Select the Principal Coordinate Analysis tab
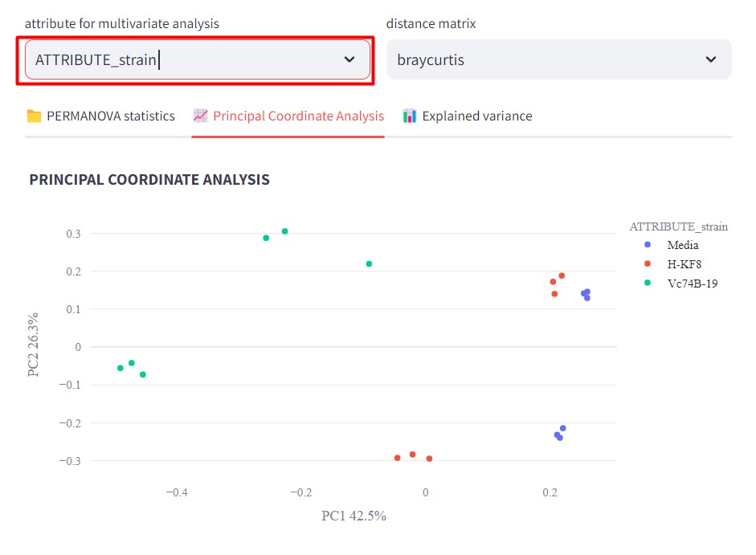 click(298, 116)
